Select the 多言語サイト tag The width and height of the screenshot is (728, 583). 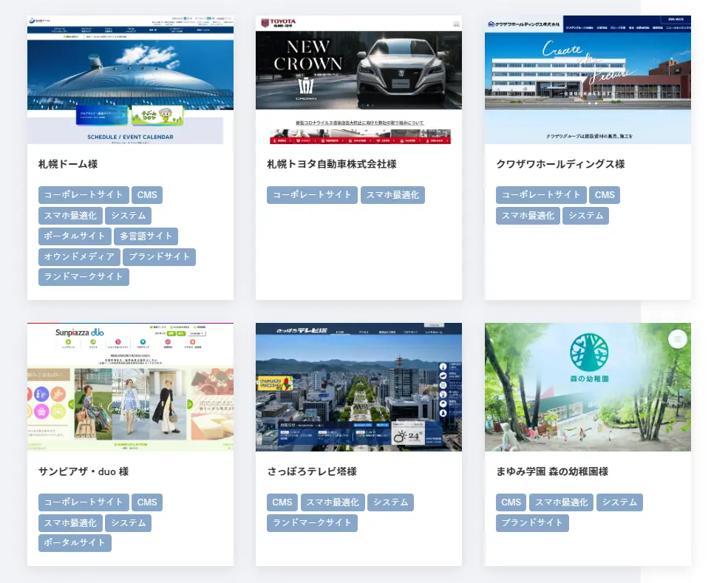[146, 236]
